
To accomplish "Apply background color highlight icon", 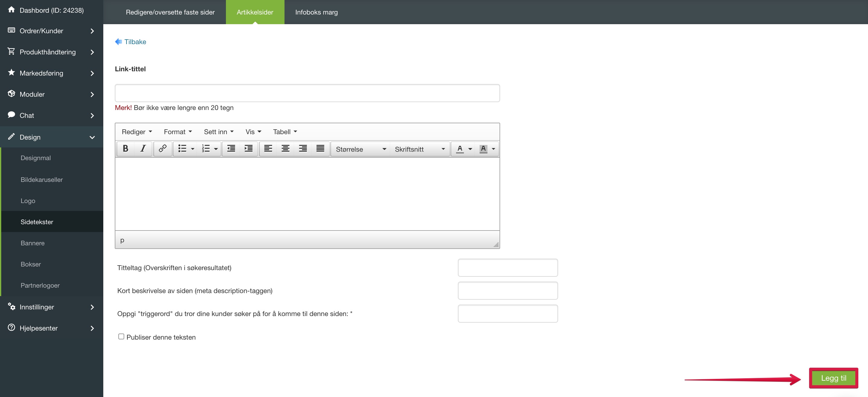I will [483, 149].
